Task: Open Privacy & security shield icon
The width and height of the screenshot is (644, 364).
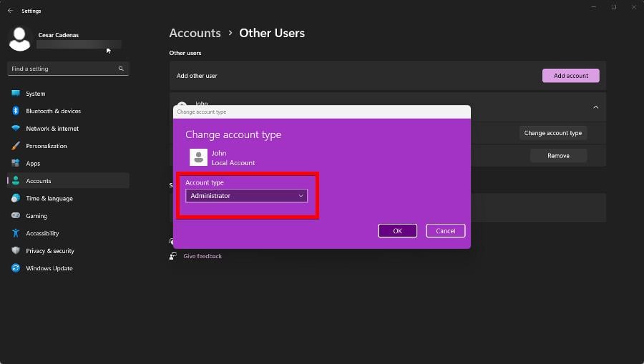Action: click(16, 251)
